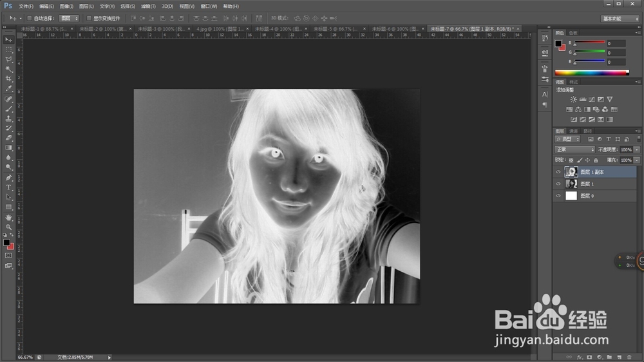Click the red R channel slider
644x362 pixels.
point(589,43)
